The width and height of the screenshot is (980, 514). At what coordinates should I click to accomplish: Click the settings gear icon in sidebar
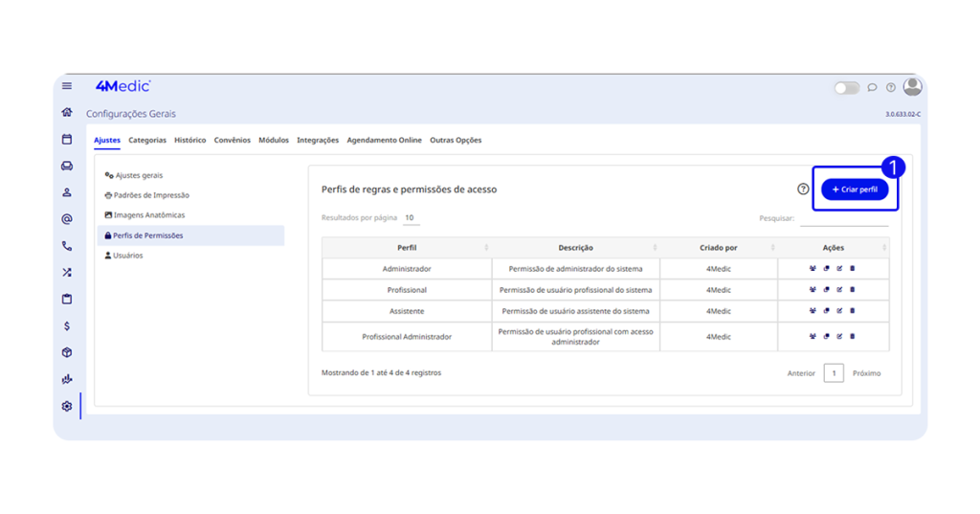67,406
